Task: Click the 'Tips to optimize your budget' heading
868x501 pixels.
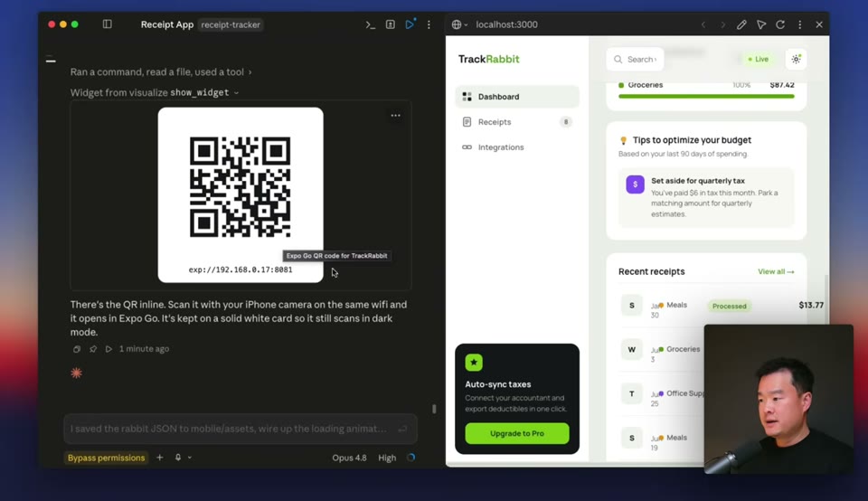Action: (x=692, y=140)
